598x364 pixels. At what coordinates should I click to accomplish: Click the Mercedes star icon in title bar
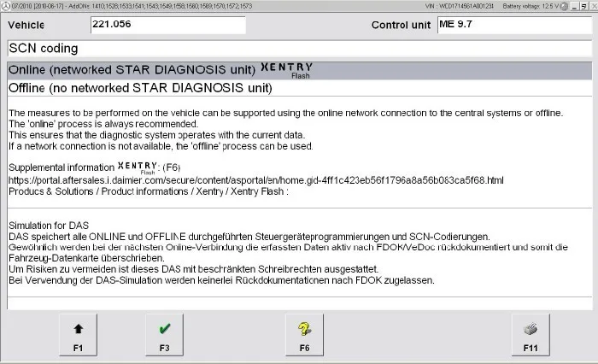coord(6,6)
